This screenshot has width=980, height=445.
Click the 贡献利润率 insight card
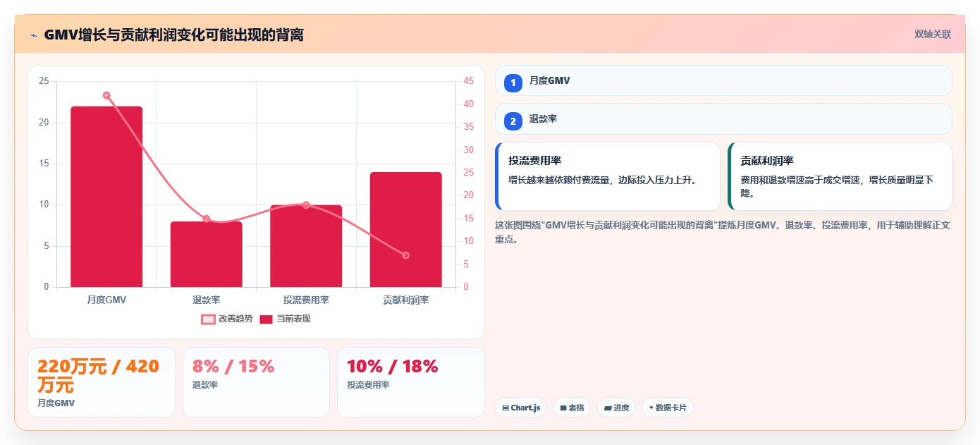point(840,176)
